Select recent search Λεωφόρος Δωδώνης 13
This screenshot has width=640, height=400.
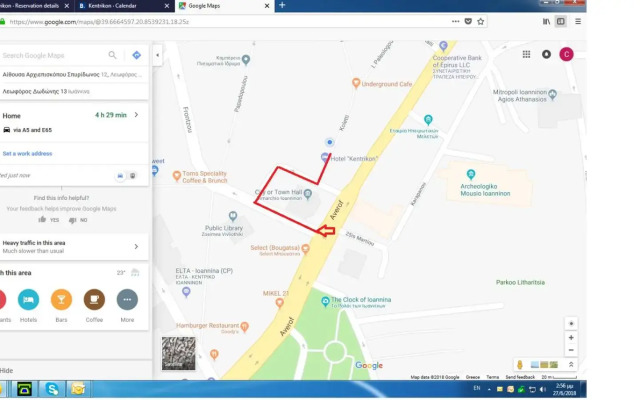click(74, 91)
